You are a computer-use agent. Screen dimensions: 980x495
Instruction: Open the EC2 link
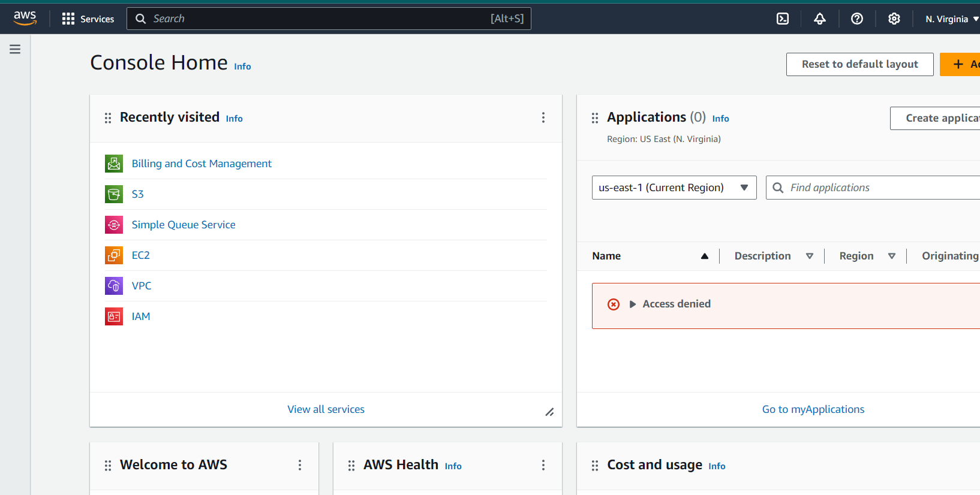pos(141,255)
